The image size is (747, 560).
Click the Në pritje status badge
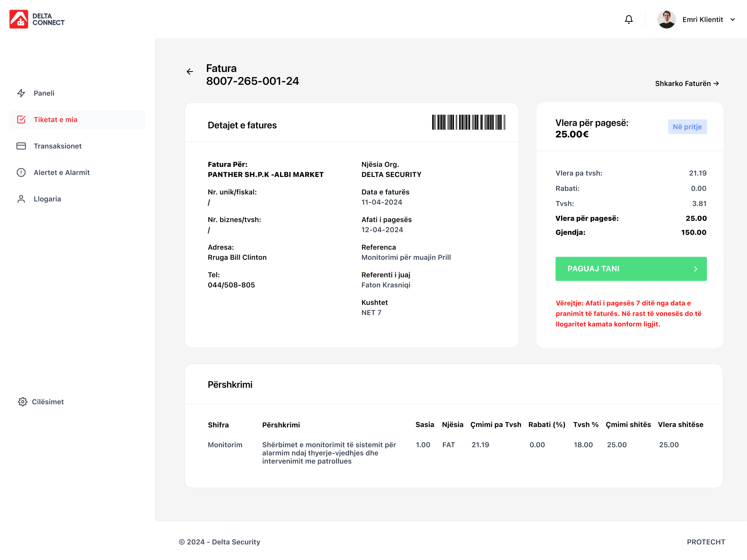[687, 127]
